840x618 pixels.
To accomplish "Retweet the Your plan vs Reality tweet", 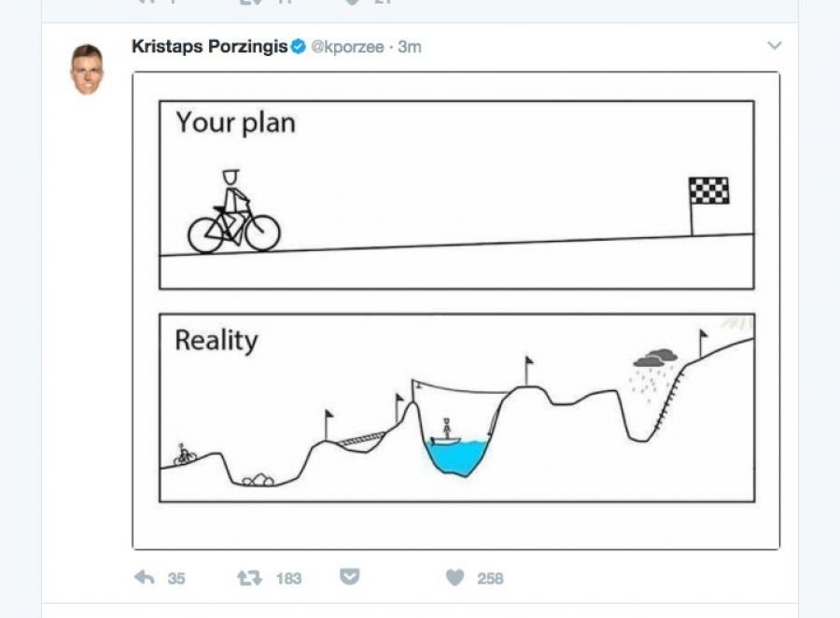I will 249,578.
